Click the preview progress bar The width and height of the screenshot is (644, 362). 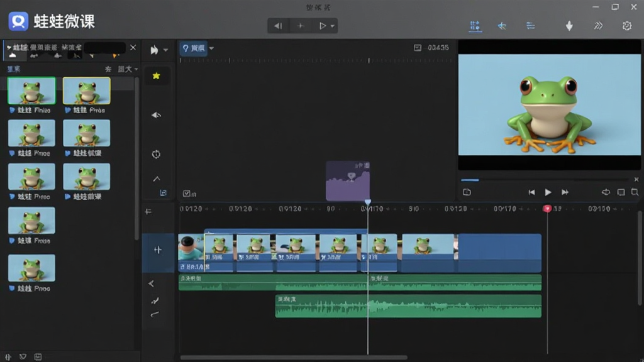tap(545, 180)
